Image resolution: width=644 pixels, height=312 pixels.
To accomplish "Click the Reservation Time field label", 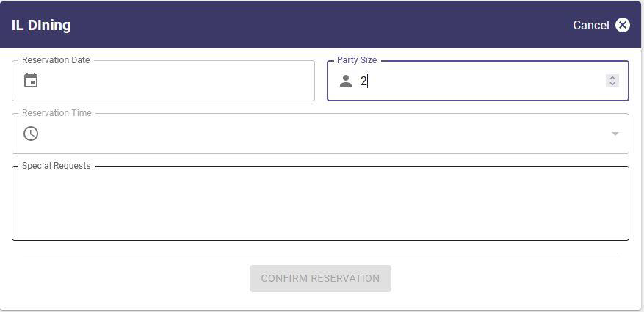I will [57, 113].
